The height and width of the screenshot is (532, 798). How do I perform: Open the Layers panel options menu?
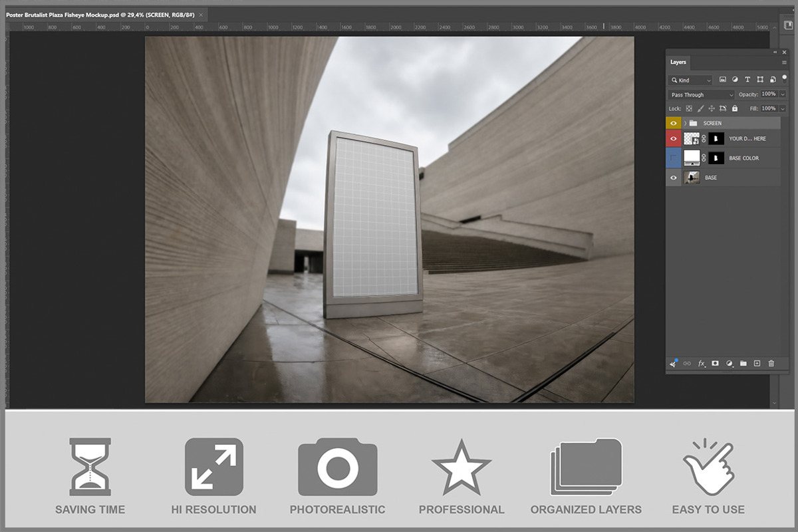[x=784, y=63]
